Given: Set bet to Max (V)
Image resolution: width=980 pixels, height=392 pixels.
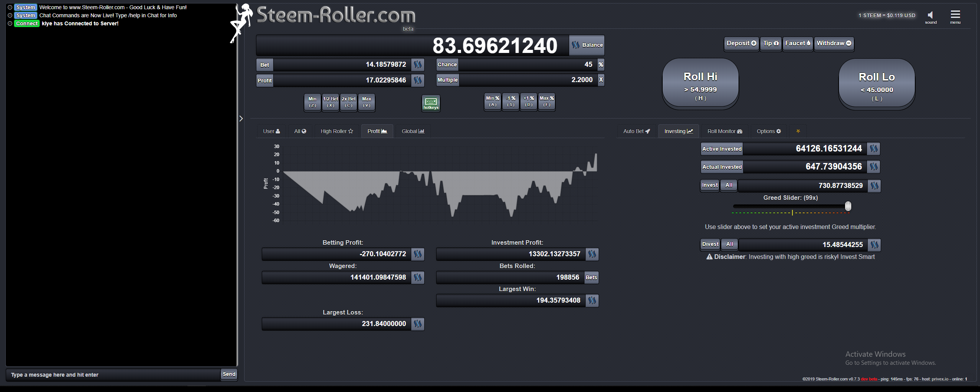Looking at the screenshot, I should pyautogui.click(x=366, y=102).
